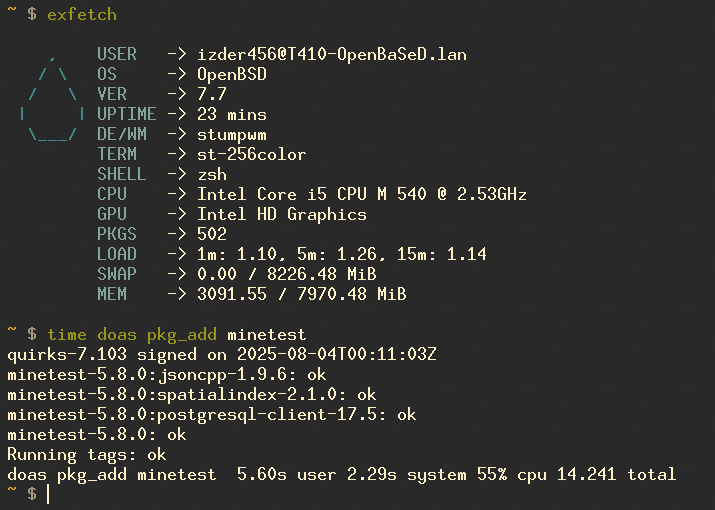Viewport: 715px width, 510px height.
Task: Click the LOAD averages line
Action: point(342,254)
